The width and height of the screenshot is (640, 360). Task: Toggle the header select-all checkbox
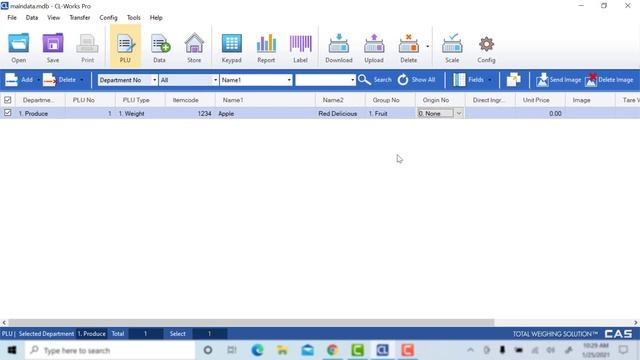pos(7,100)
